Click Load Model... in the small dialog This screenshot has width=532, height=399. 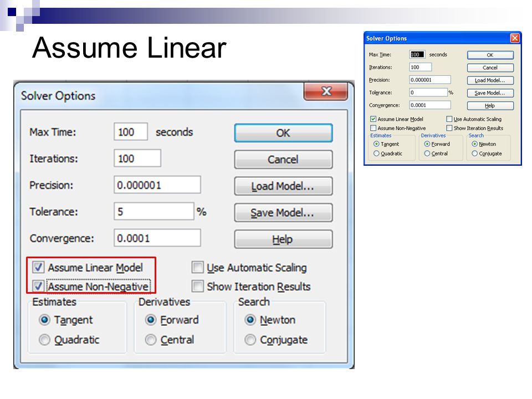tap(490, 80)
